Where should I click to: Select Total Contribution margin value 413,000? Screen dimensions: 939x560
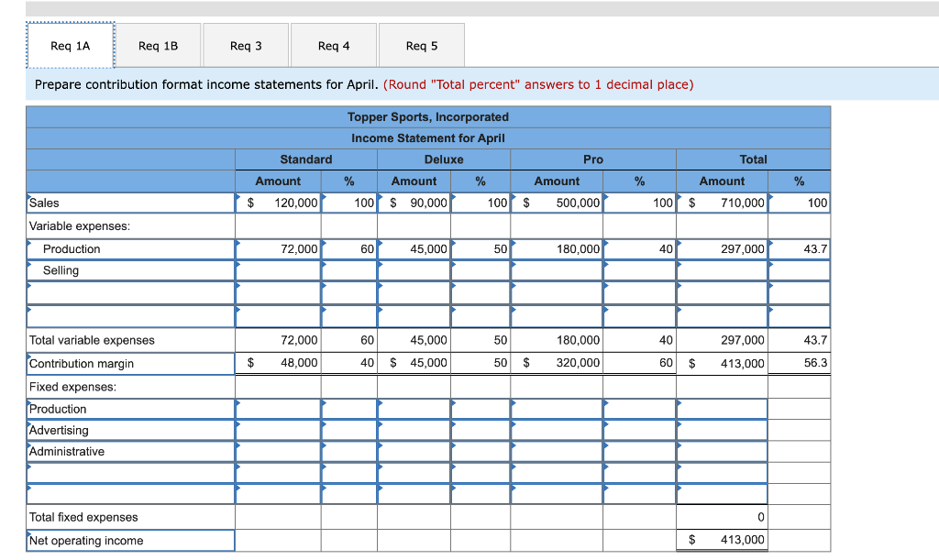click(723, 363)
